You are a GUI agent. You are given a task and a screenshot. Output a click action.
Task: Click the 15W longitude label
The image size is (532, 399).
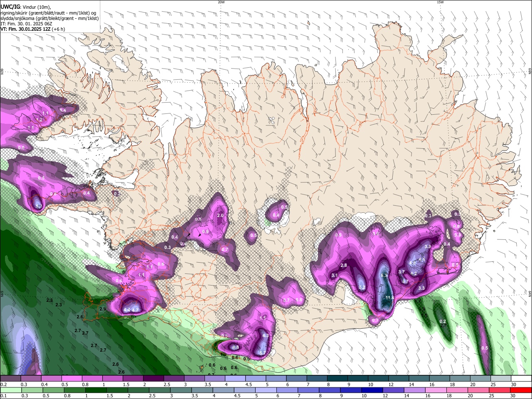(440, 2)
